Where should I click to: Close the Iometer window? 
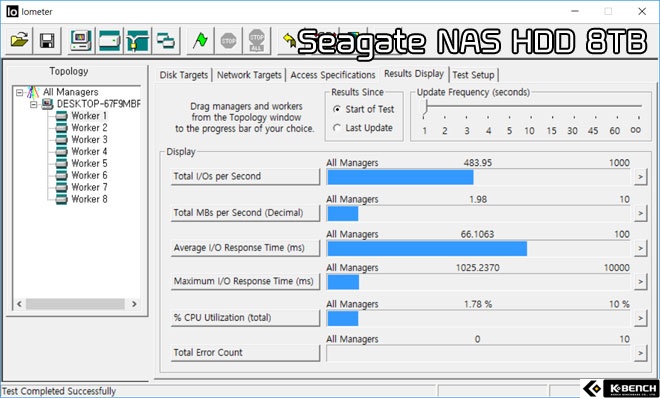click(x=642, y=11)
